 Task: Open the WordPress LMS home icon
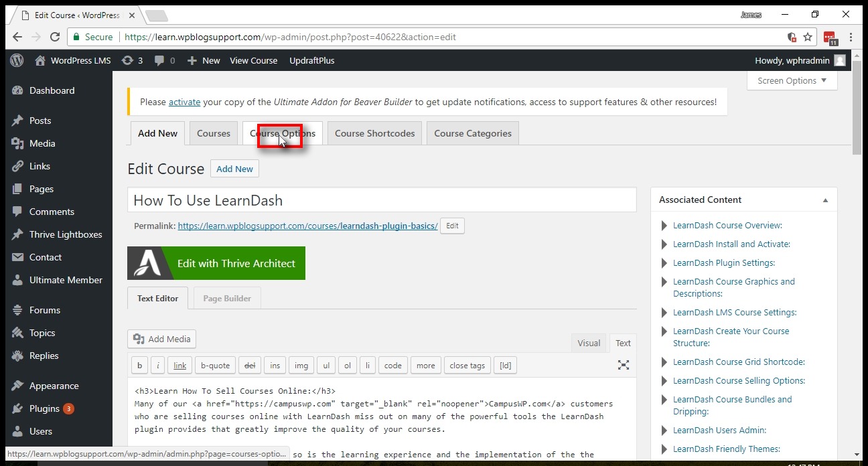click(40, 60)
